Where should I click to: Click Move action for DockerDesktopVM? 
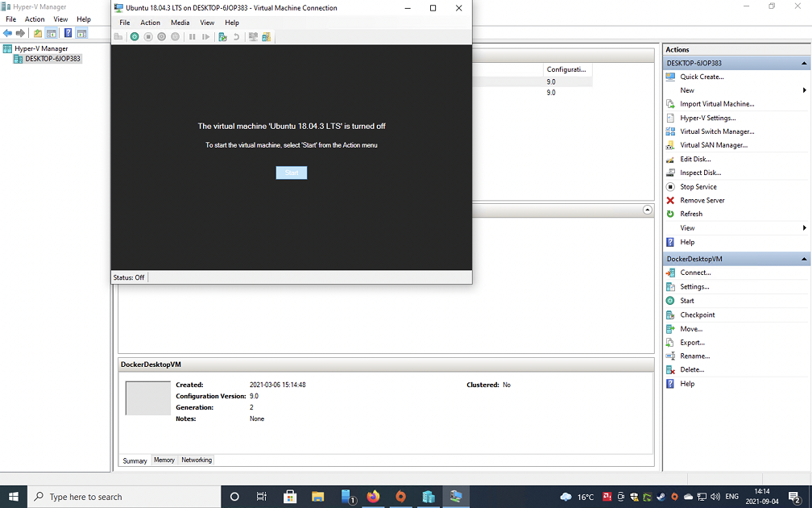click(x=691, y=329)
